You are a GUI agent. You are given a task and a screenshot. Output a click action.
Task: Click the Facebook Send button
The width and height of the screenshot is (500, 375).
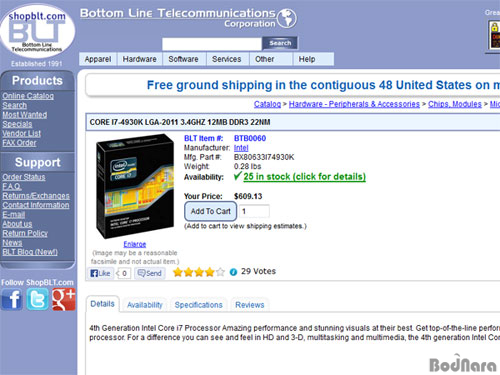click(x=150, y=273)
